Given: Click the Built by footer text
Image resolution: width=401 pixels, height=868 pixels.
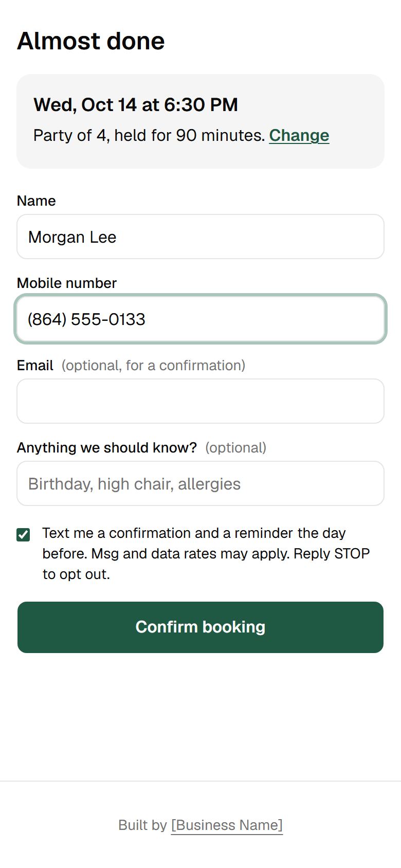Looking at the screenshot, I should pos(142,825).
